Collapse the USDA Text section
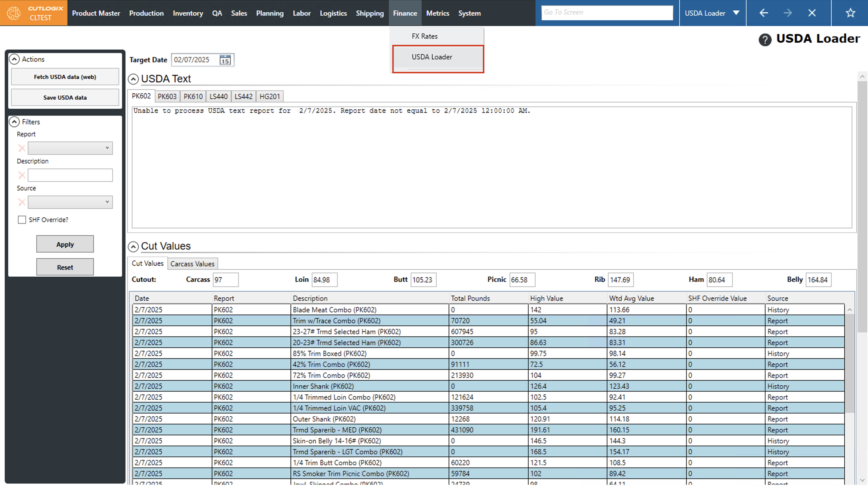This screenshot has width=868, height=486. (133, 79)
